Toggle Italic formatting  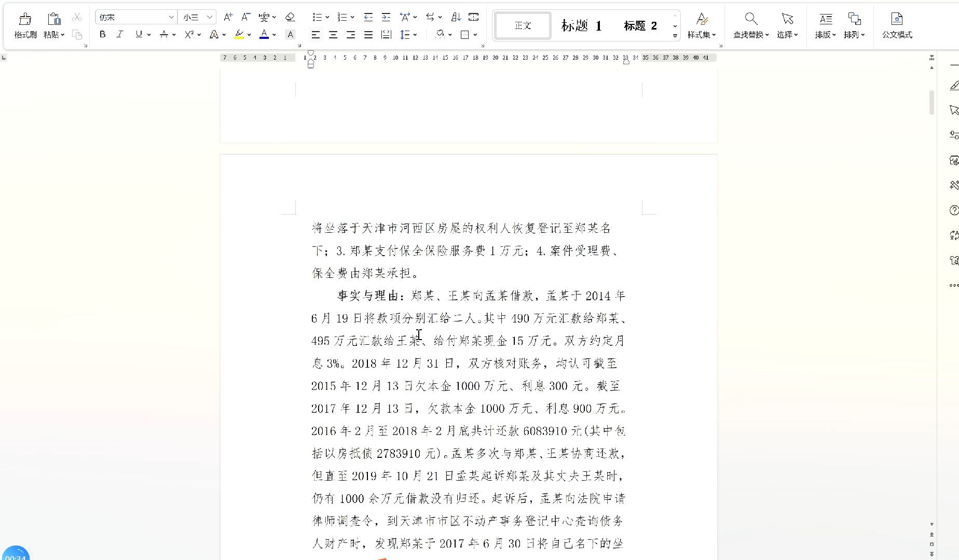click(120, 35)
